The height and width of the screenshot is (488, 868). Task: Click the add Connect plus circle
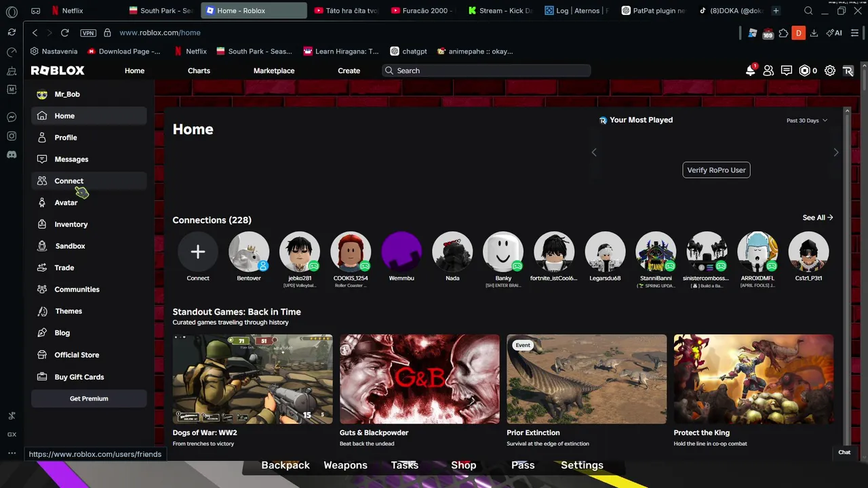coord(198,252)
